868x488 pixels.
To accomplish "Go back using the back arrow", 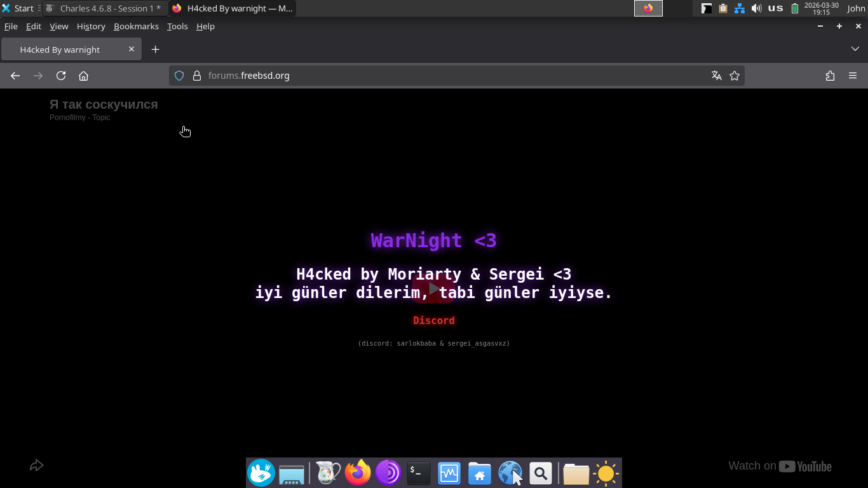I will pyautogui.click(x=15, y=76).
